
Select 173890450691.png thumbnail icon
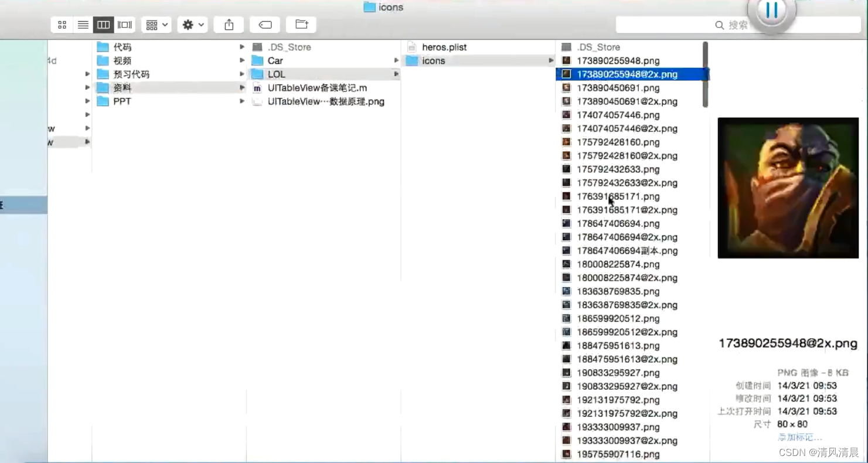click(566, 87)
